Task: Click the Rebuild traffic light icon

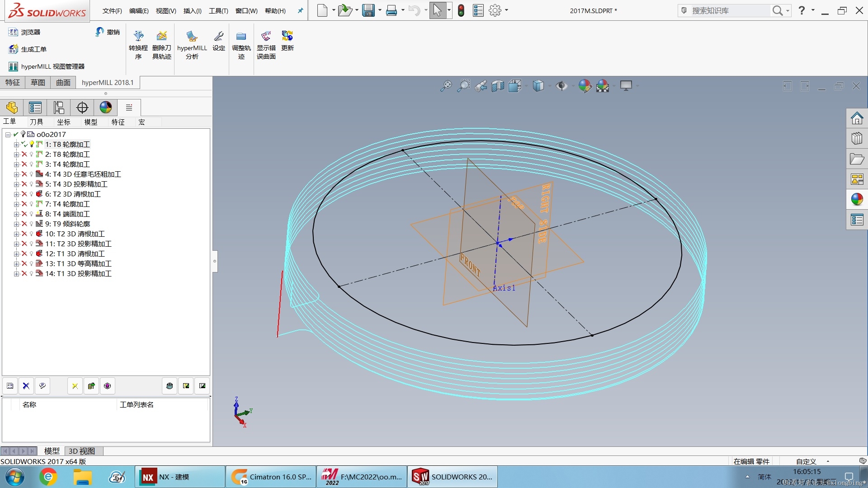Action: (461, 10)
